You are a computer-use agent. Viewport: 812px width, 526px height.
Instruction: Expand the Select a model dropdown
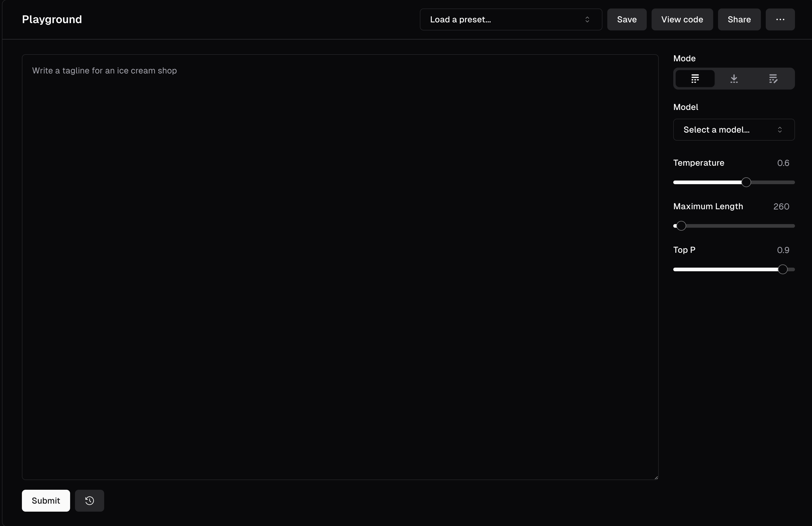(x=734, y=130)
